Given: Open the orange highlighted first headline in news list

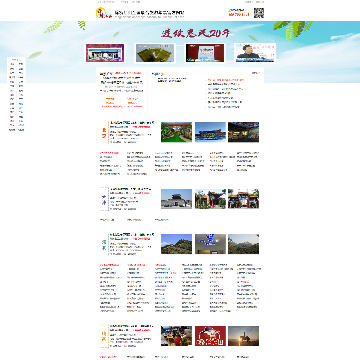Looking at the screenshot, I should 226,80.
